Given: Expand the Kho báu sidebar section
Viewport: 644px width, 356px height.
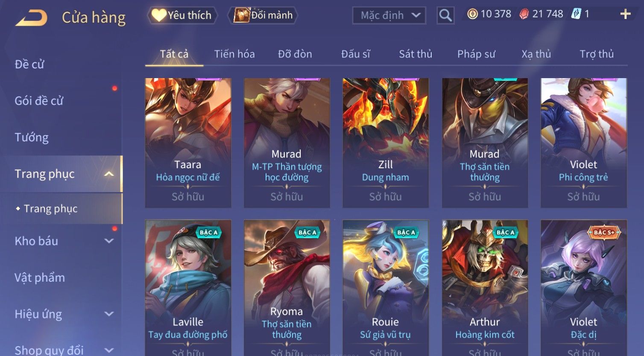Looking at the screenshot, I should 109,241.
